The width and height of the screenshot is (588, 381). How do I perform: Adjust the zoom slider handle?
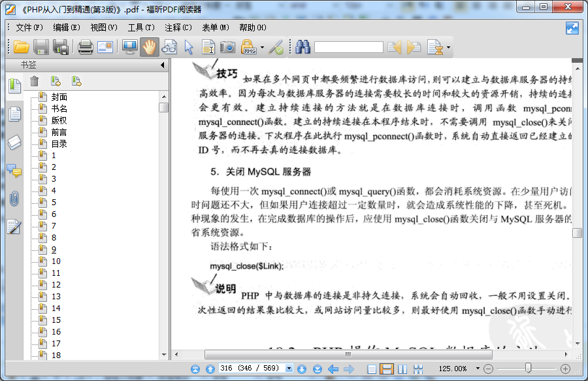pyautogui.click(x=528, y=368)
